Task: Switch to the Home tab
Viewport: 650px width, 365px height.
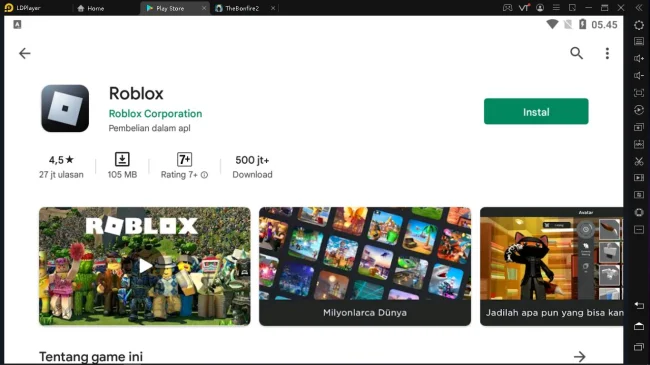Action: click(91, 8)
